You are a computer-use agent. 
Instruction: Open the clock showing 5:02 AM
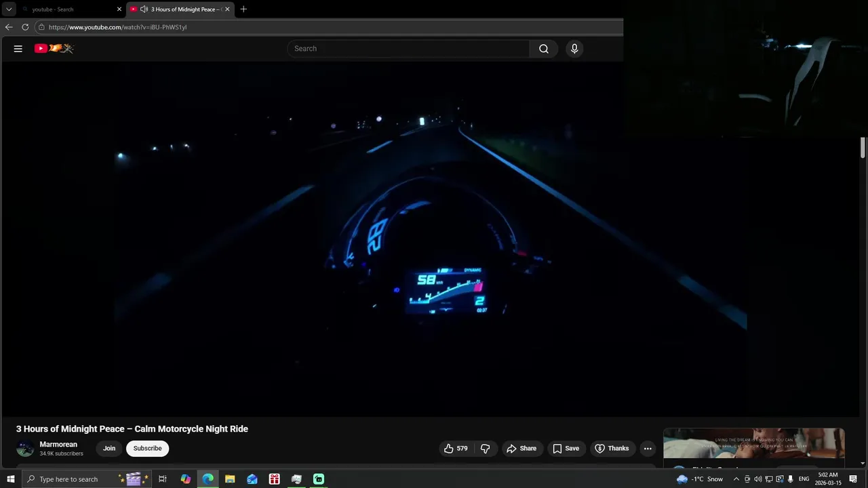point(828,479)
